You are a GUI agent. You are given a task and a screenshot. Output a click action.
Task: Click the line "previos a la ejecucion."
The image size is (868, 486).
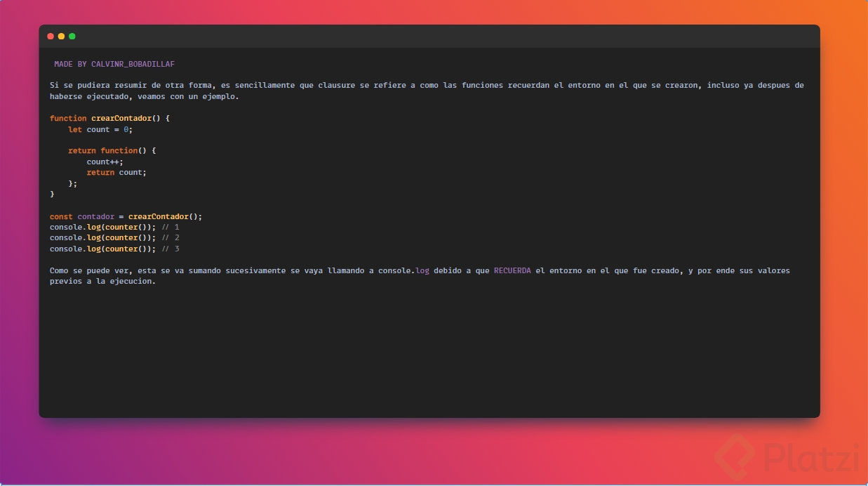click(x=102, y=282)
